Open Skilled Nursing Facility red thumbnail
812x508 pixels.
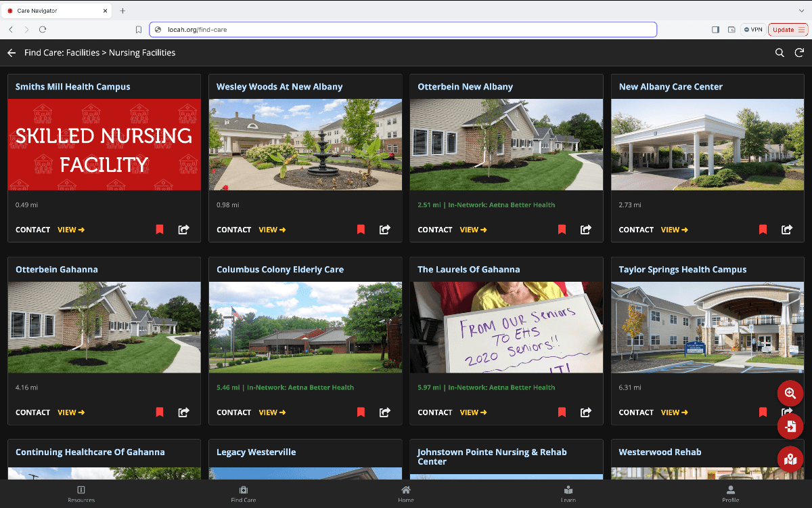(x=104, y=144)
